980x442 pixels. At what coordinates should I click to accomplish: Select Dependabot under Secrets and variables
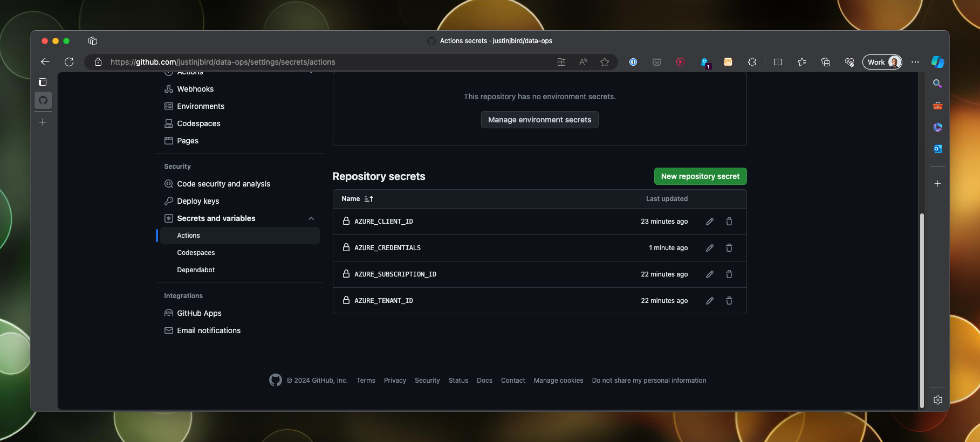pos(196,270)
